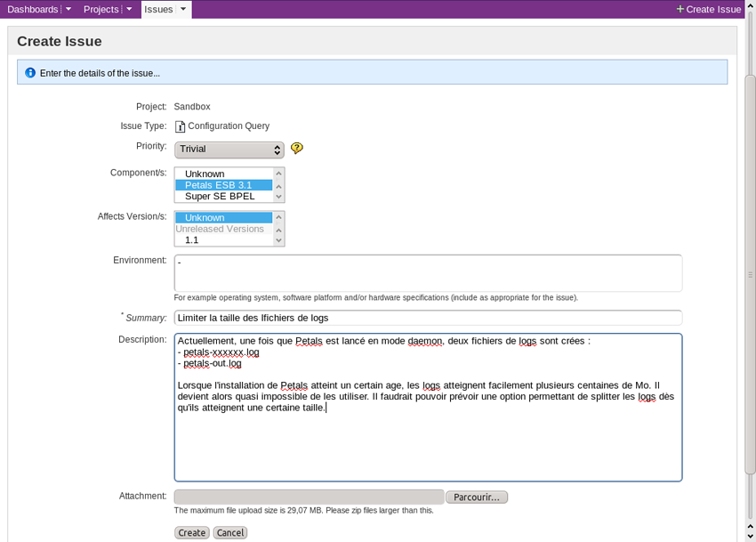This screenshot has height=542, width=756.
Task: Expand the Projects menu arrow
Action: pos(129,9)
